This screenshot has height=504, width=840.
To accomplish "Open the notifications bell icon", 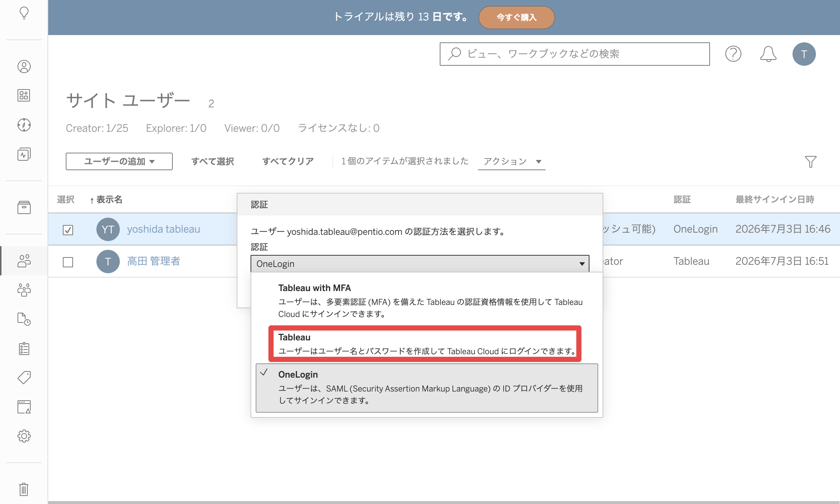I will [x=768, y=54].
